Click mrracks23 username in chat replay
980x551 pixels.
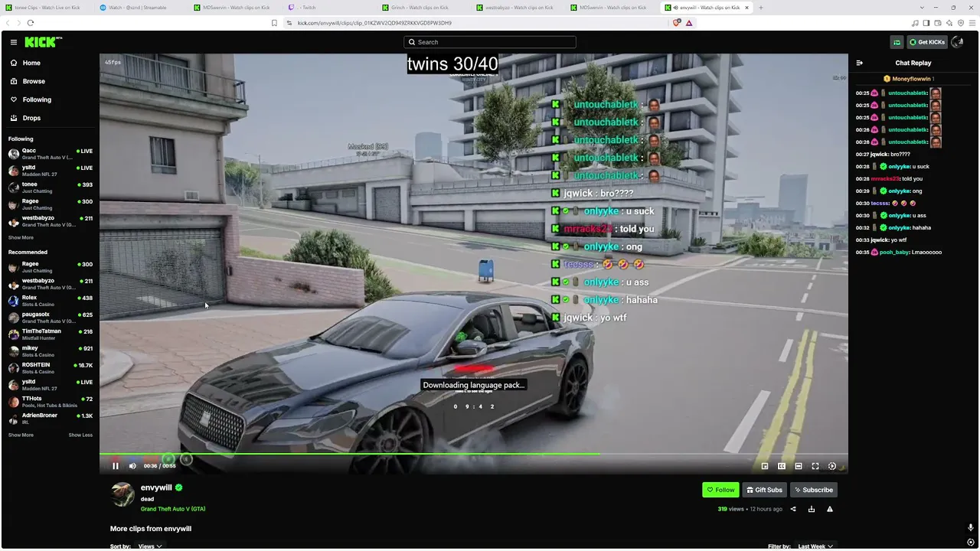pyautogui.click(x=885, y=179)
